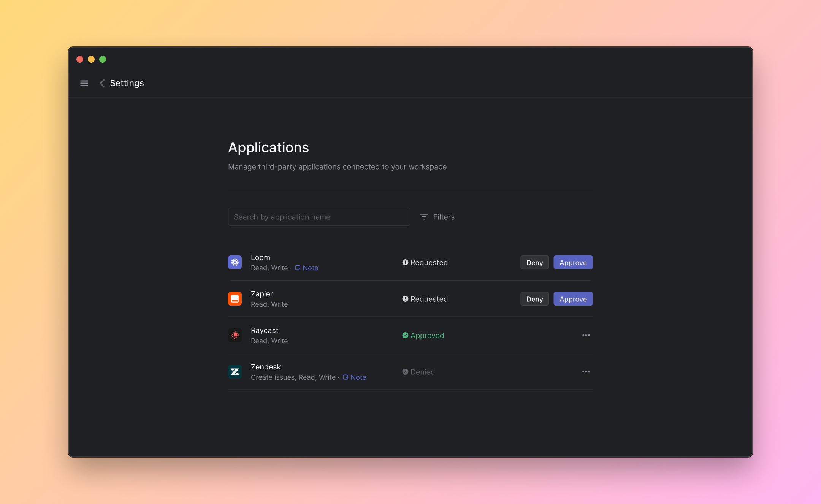The image size is (821, 504).
Task: Click the Raycast application icon
Action: (235, 335)
